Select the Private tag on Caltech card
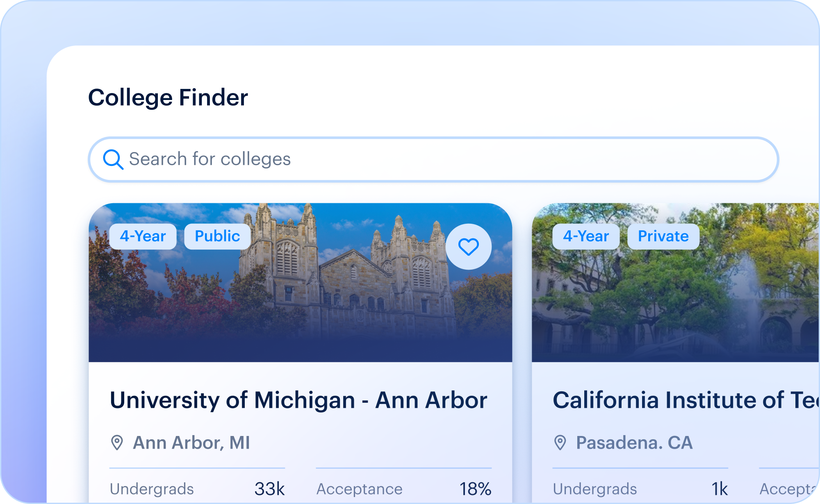The width and height of the screenshot is (820, 504). pyautogui.click(x=663, y=236)
